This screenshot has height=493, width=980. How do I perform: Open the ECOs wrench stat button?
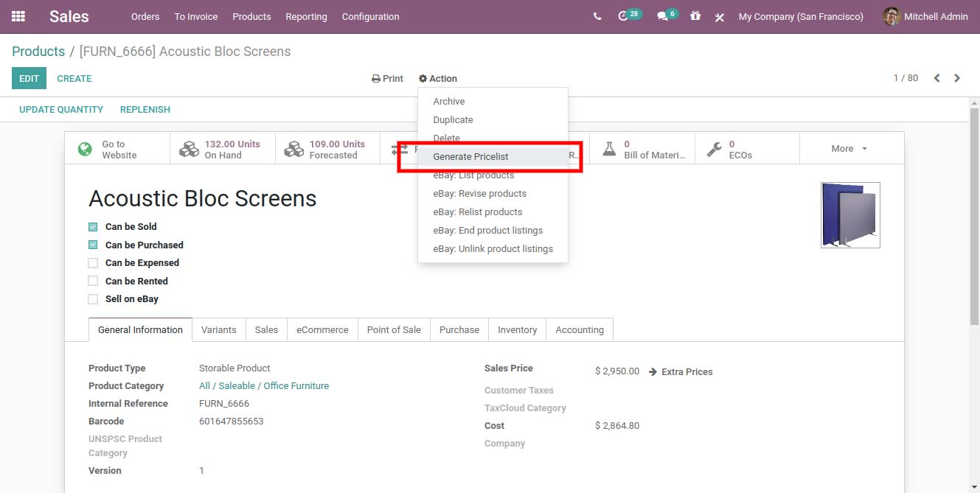747,150
